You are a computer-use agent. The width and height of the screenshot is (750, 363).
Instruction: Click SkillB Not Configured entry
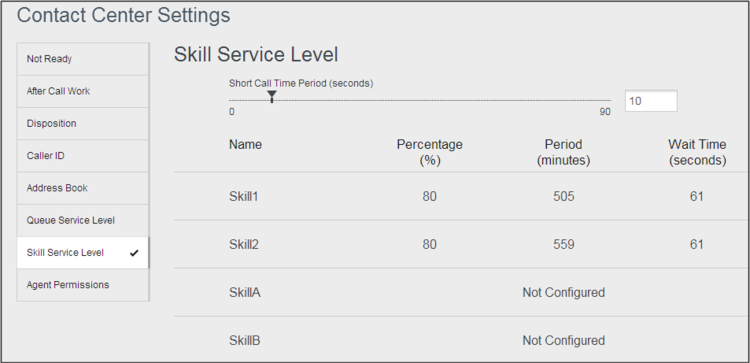click(x=563, y=341)
